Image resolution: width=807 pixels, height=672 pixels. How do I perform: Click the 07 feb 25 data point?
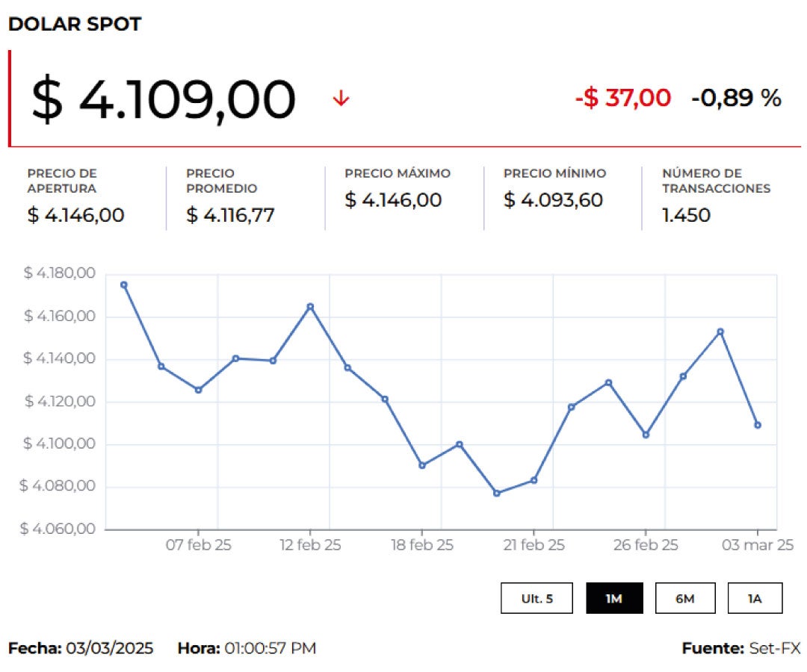pyautogui.click(x=198, y=390)
